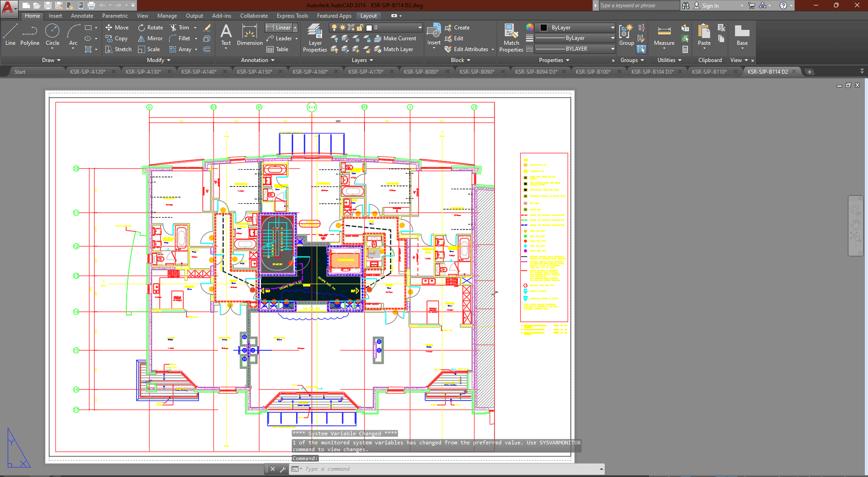Toggle layer freeze sun icon

(x=342, y=28)
